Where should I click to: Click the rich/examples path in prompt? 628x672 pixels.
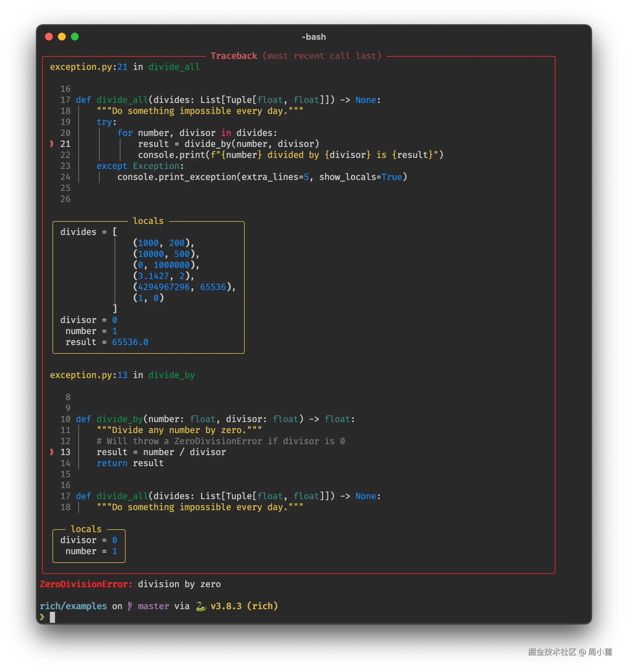73,606
